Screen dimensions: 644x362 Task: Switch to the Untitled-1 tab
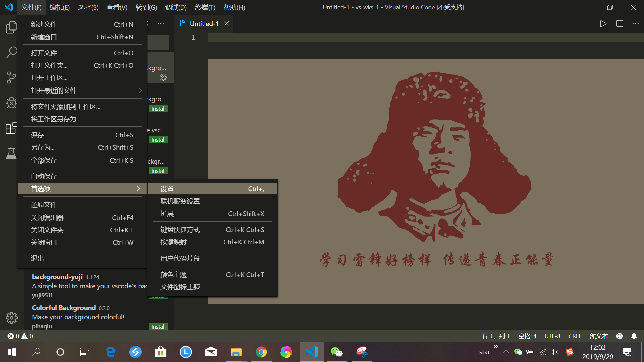[x=204, y=23]
